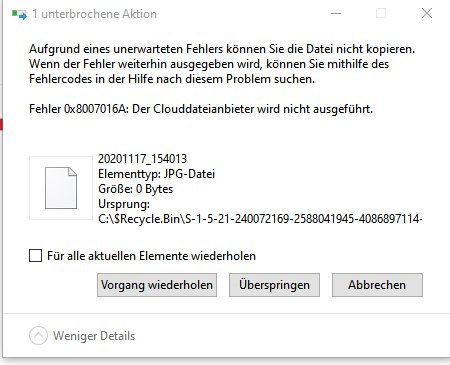Click the greyed-out maximize window icon
Viewport: 450px width, 365px height.
pos(381,13)
